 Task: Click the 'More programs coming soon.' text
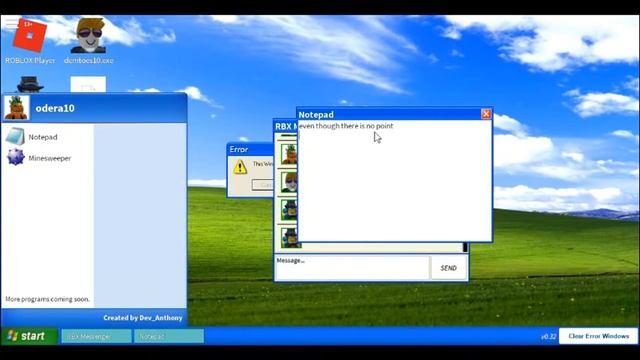click(x=47, y=299)
